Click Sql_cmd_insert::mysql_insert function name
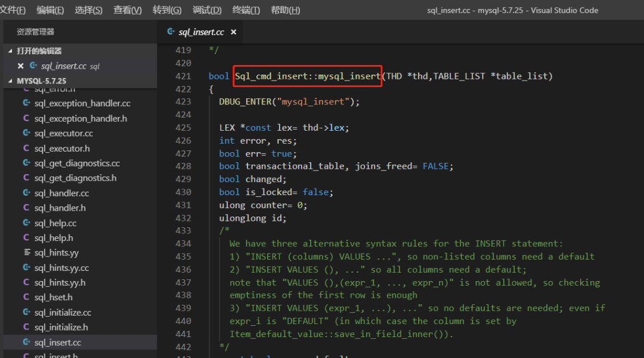 [x=308, y=76]
